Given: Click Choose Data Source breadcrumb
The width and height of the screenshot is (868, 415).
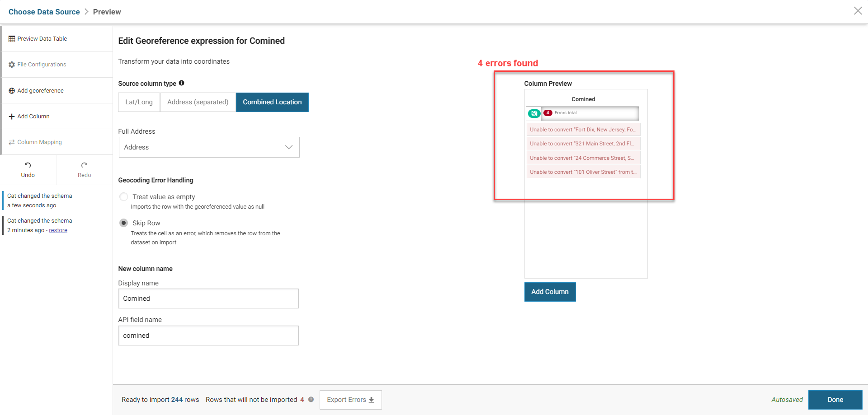Looking at the screenshot, I should pos(44,12).
